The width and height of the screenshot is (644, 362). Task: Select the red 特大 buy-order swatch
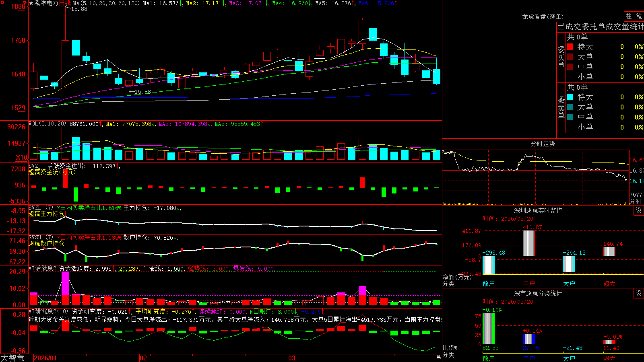570,47
